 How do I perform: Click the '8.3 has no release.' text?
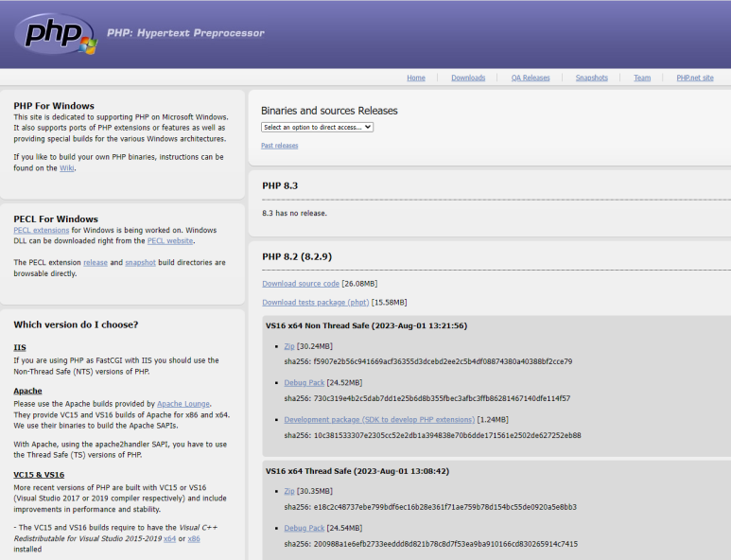pos(295,213)
